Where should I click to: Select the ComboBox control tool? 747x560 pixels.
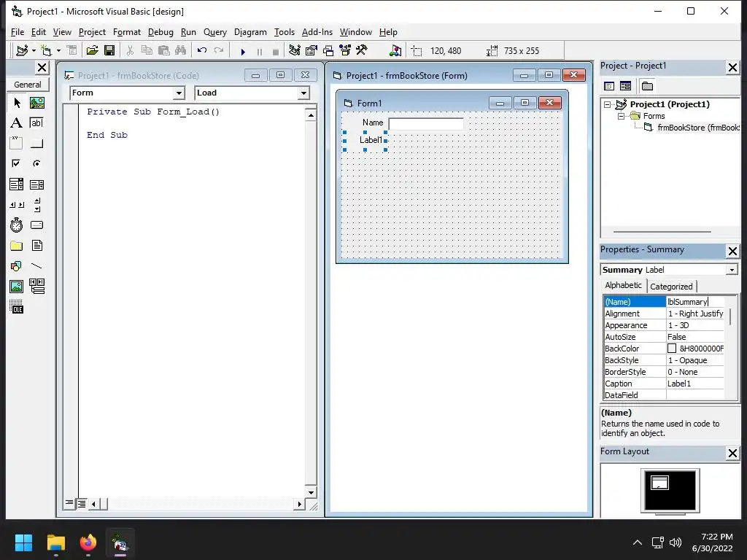17,184
